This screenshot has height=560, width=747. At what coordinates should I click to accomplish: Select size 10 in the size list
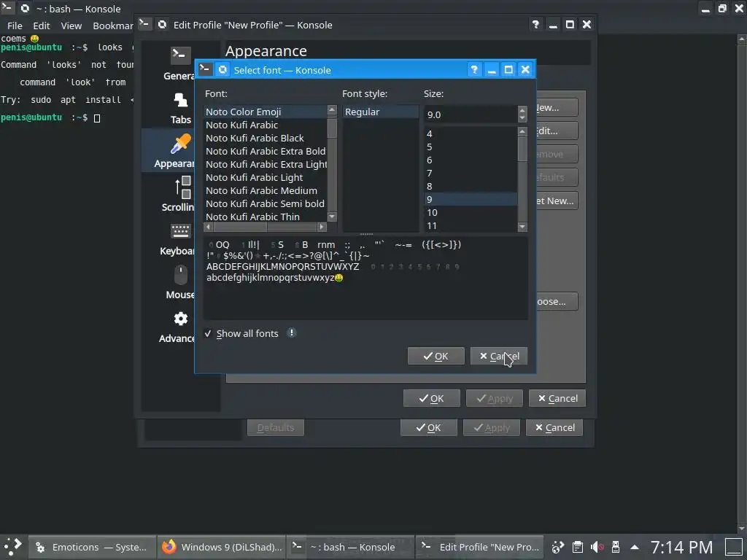pyautogui.click(x=471, y=212)
